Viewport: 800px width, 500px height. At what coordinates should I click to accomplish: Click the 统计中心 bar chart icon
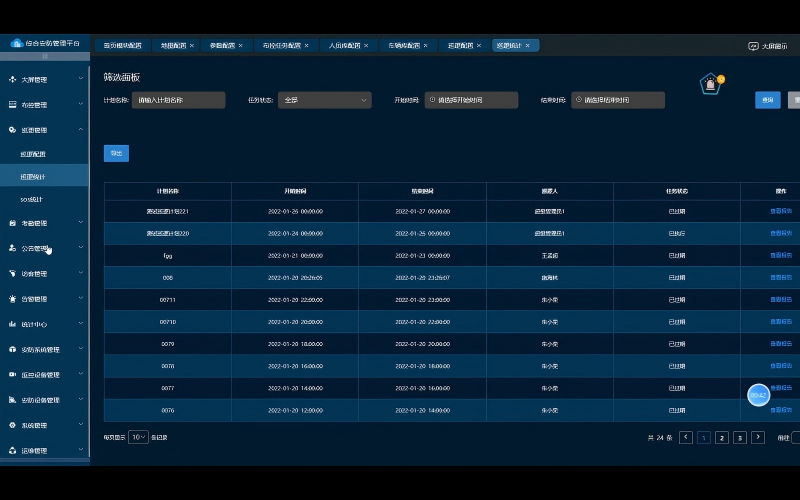(x=12, y=324)
